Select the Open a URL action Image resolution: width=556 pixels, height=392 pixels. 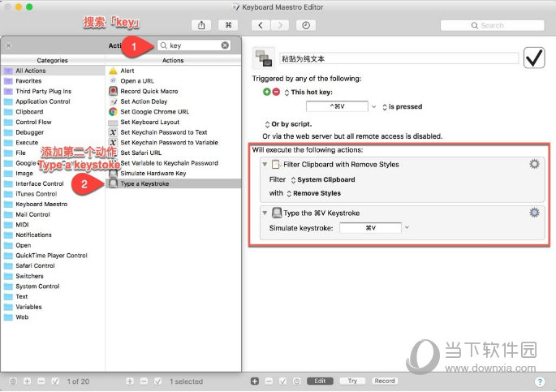(174, 81)
